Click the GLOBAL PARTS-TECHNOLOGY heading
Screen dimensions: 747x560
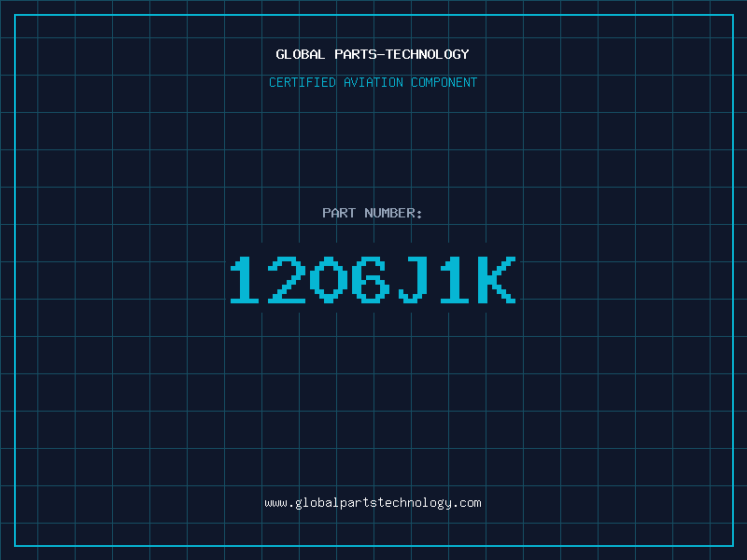click(x=373, y=54)
